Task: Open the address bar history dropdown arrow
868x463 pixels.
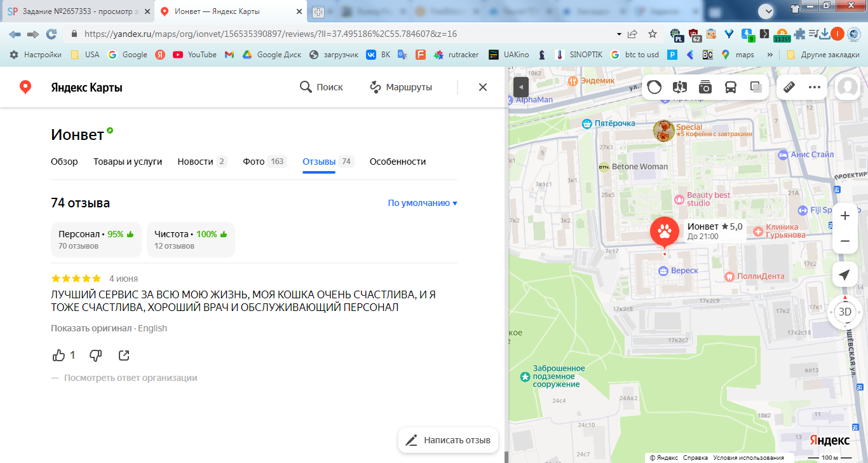Action: click(x=619, y=34)
